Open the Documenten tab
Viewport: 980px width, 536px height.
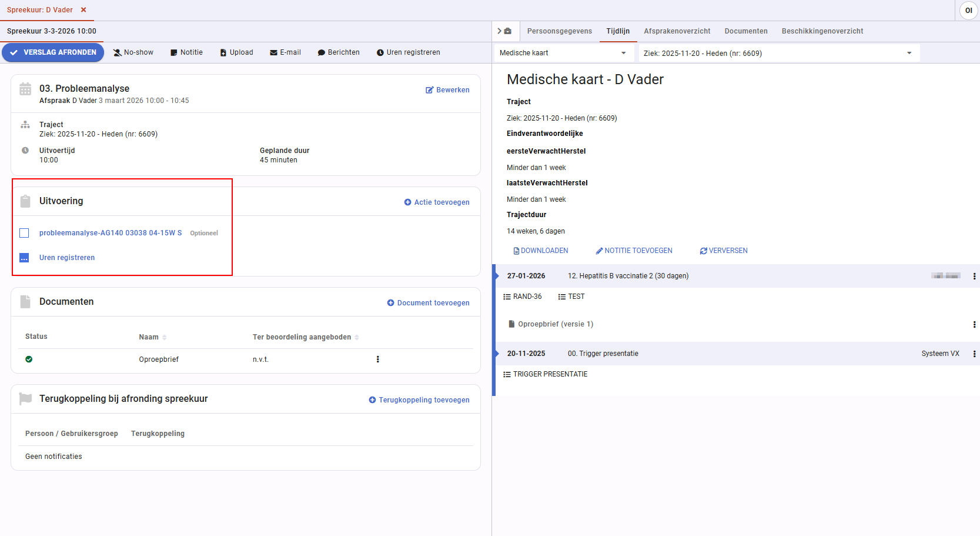click(x=746, y=31)
